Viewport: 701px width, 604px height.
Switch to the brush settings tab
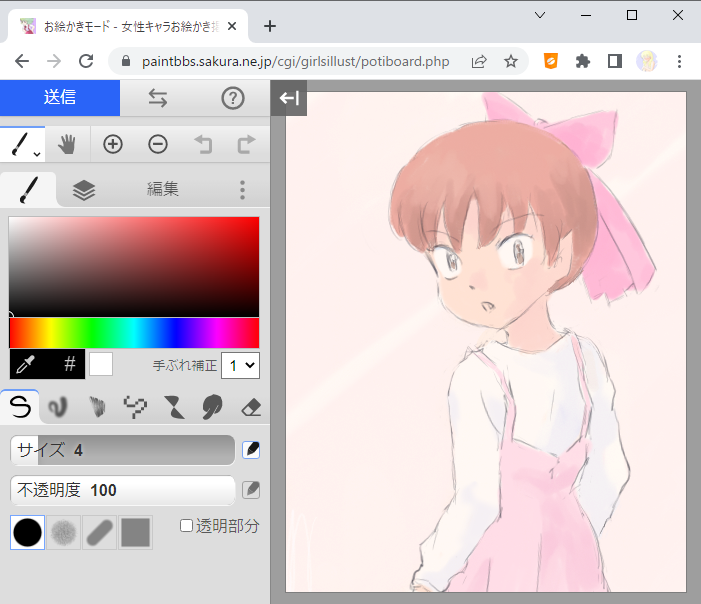(28, 190)
